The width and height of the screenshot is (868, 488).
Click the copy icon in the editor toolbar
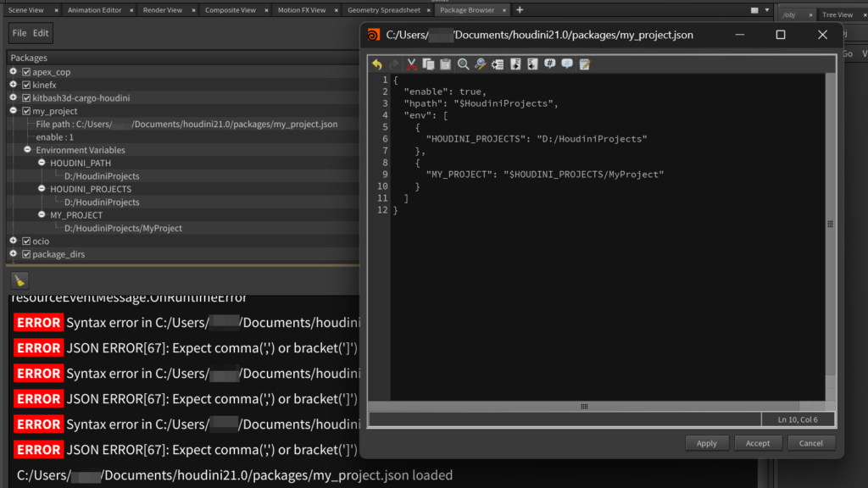point(428,64)
